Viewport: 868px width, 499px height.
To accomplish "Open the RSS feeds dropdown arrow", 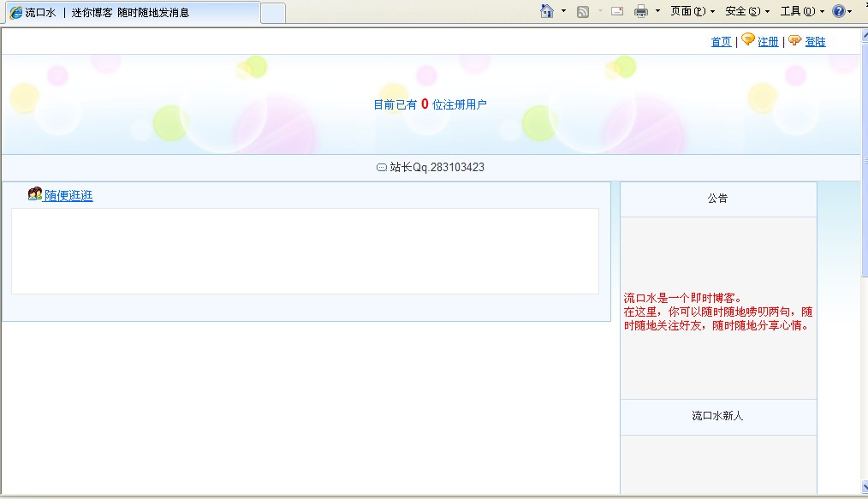I will coord(600,11).
